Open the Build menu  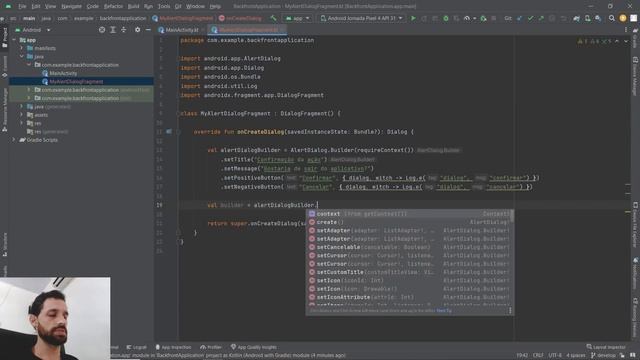pyautogui.click(x=133, y=7)
